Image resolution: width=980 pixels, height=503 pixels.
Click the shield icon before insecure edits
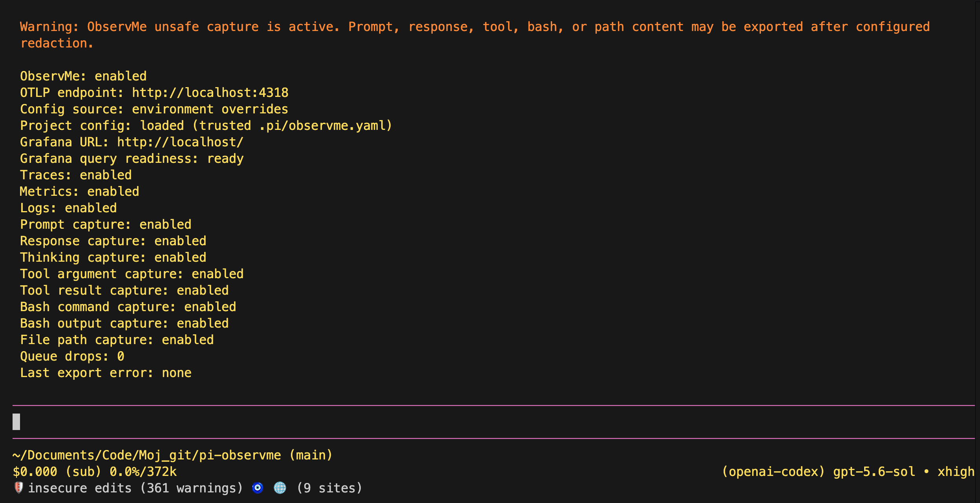(x=18, y=488)
